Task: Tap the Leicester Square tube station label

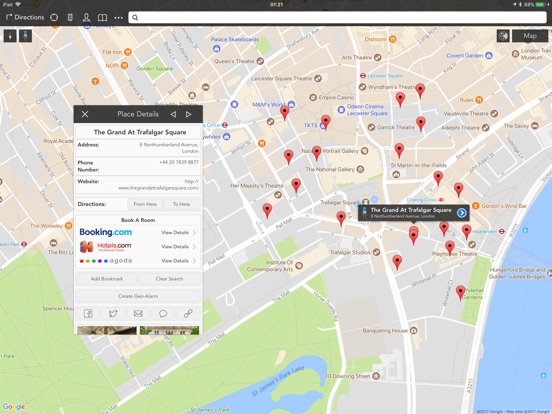Action: point(385,76)
